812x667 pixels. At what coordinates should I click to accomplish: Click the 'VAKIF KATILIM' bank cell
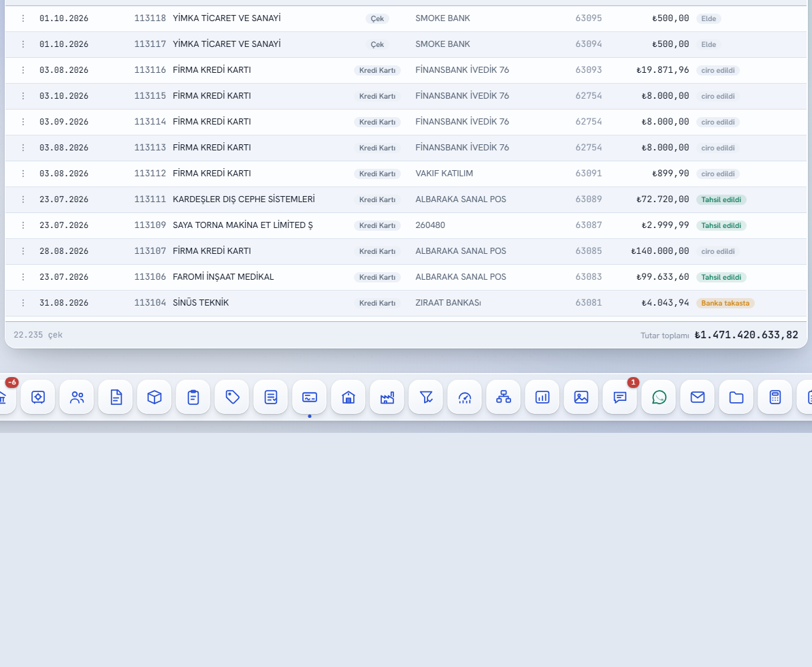(x=444, y=174)
